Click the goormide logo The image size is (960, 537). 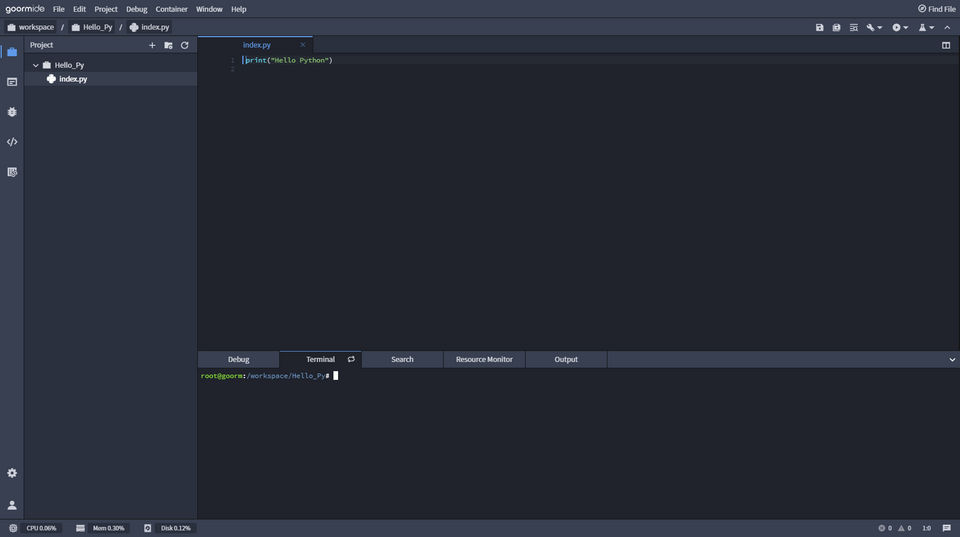pos(25,9)
